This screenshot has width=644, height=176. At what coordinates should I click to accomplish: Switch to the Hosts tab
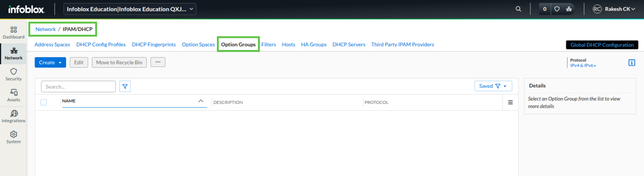289,45
